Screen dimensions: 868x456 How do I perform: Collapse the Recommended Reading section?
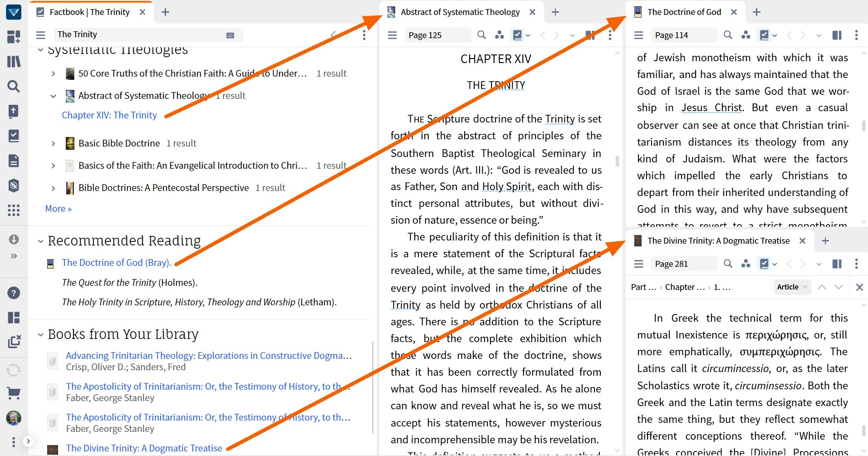(40, 241)
